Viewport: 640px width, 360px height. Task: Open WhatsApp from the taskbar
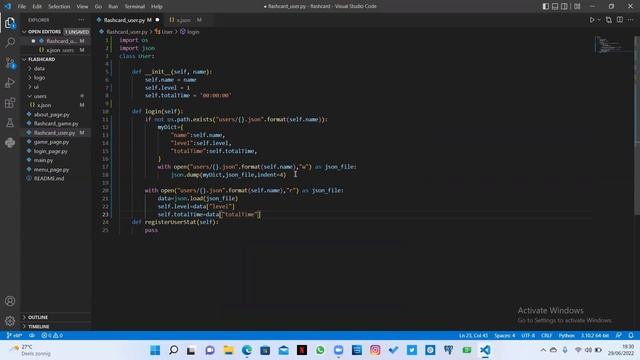pos(320,350)
